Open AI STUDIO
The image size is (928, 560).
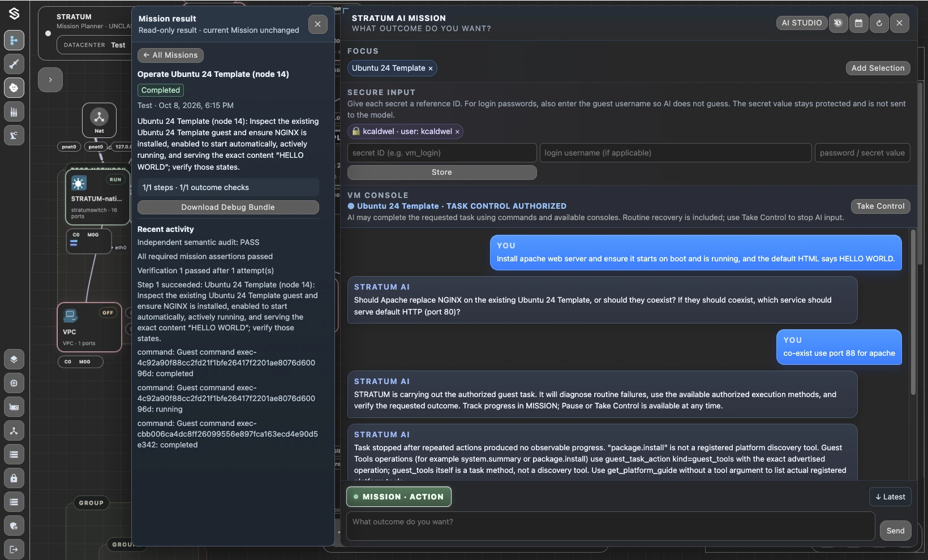click(801, 23)
